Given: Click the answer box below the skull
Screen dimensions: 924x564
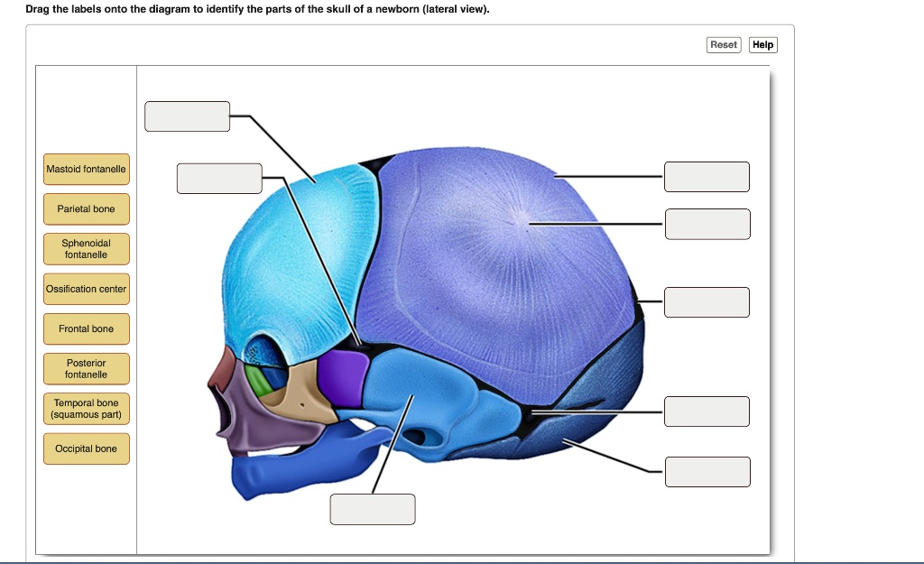Looking at the screenshot, I should click(x=373, y=509).
